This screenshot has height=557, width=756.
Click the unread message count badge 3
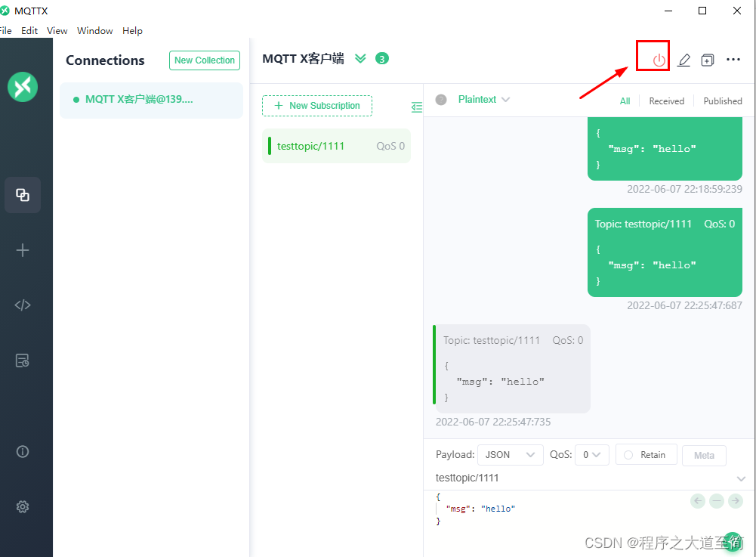point(382,58)
